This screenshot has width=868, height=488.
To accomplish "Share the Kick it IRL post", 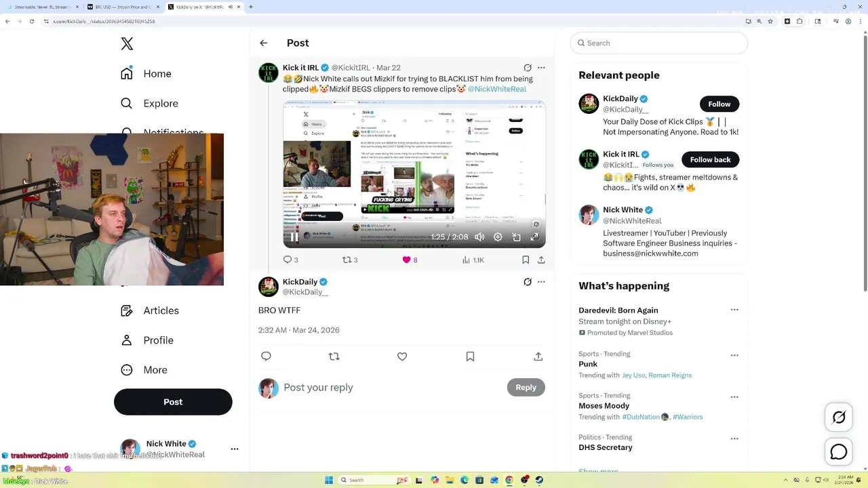I will [x=541, y=260].
